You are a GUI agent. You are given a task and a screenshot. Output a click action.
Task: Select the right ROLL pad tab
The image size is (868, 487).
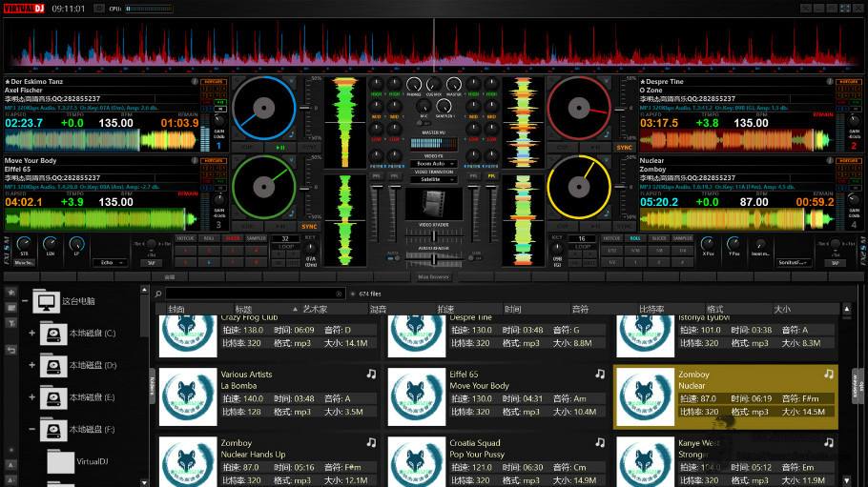coord(635,238)
